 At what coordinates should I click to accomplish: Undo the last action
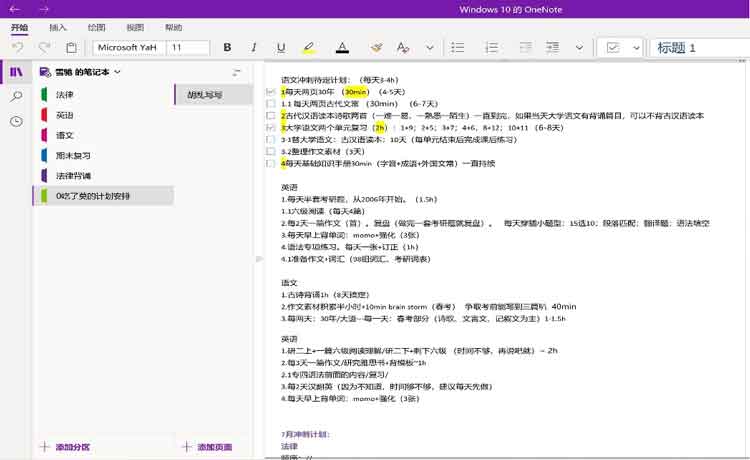[18, 47]
